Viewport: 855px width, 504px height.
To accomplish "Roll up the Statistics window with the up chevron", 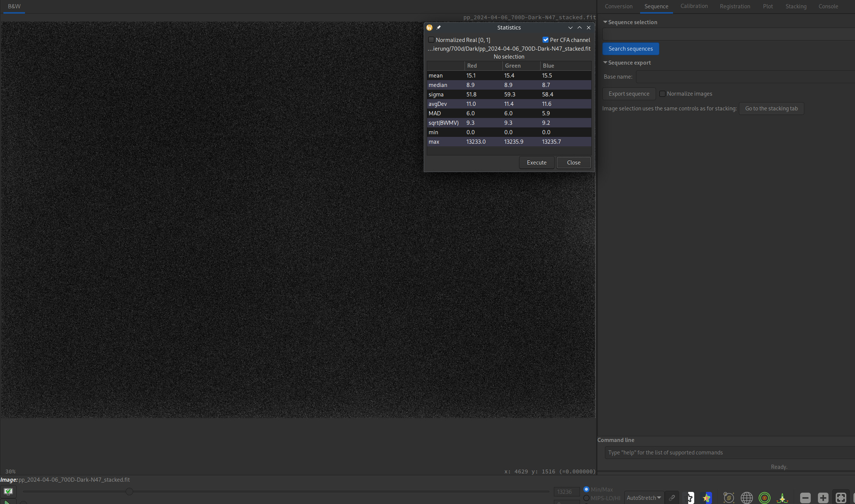I will [x=580, y=28].
